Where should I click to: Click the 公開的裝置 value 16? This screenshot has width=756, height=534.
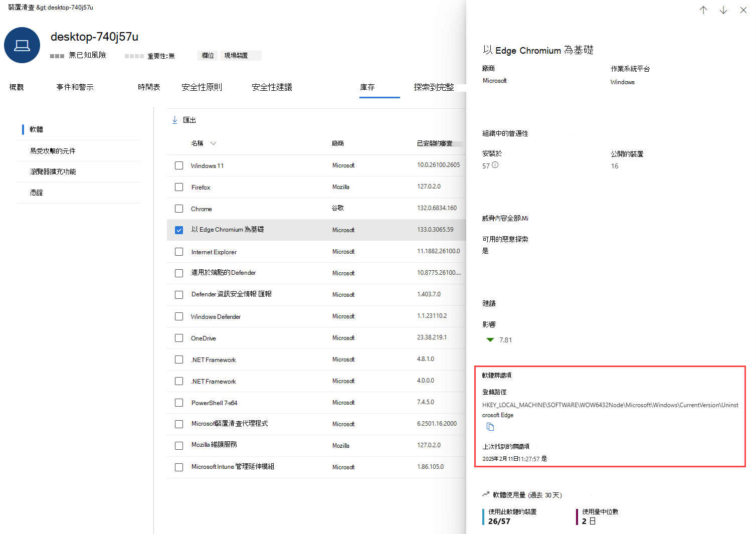click(615, 166)
